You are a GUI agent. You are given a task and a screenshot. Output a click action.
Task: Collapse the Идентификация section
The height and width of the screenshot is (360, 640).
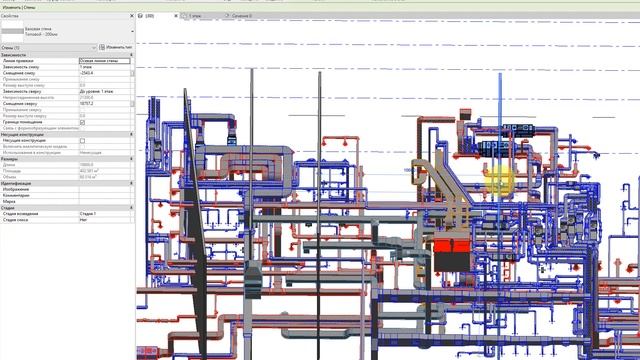click(131, 183)
